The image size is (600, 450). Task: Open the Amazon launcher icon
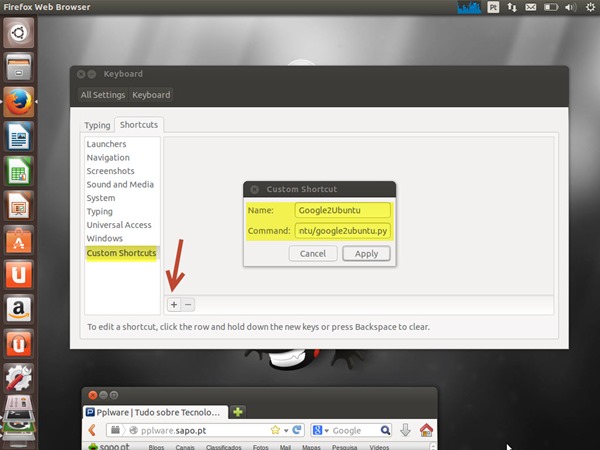[x=18, y=309]
